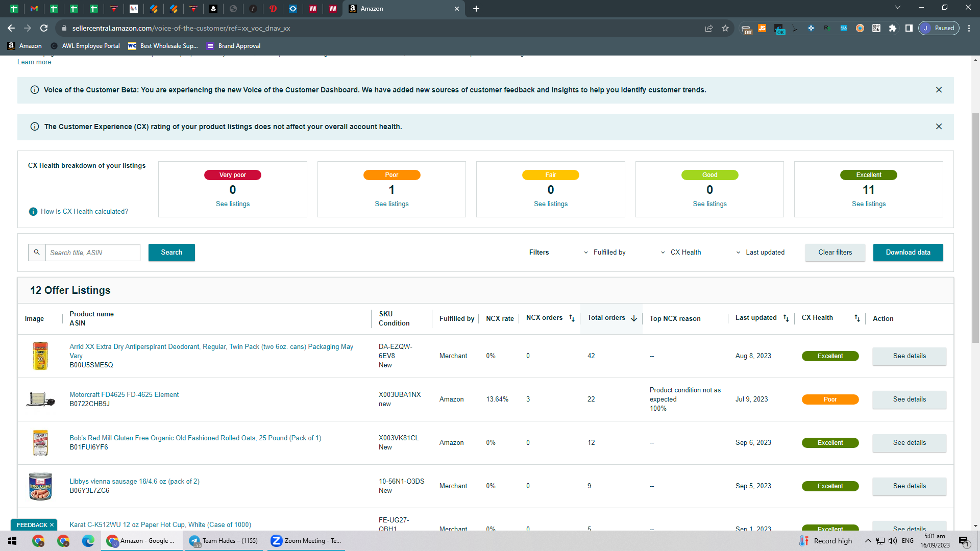Go back using the browser back arrow

tap(11, 28)
